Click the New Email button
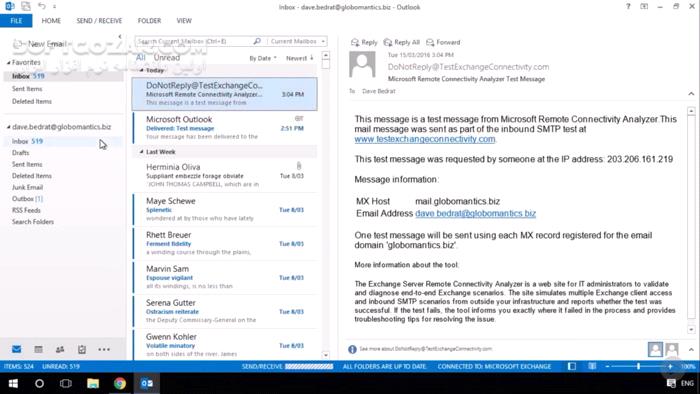 point(40,44)
